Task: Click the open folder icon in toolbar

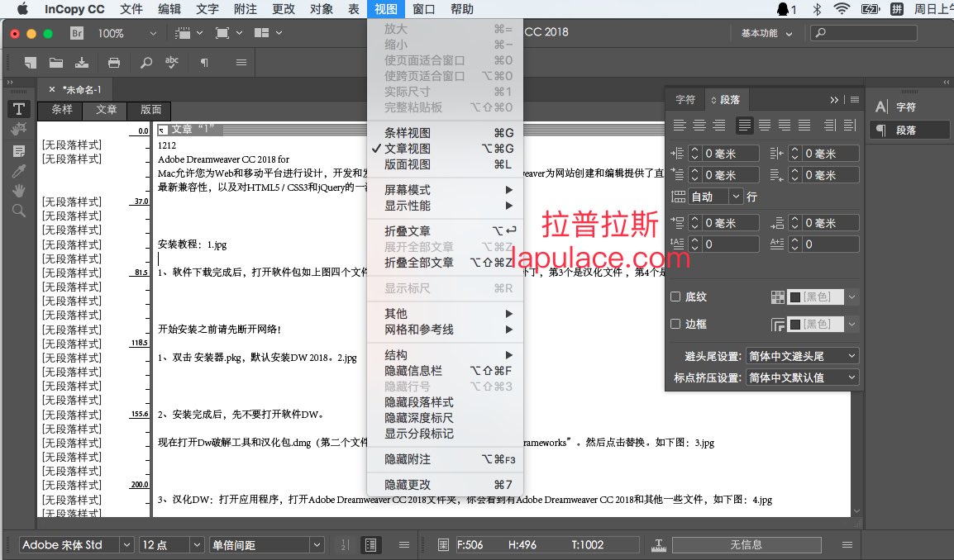Action: (56, 62)
